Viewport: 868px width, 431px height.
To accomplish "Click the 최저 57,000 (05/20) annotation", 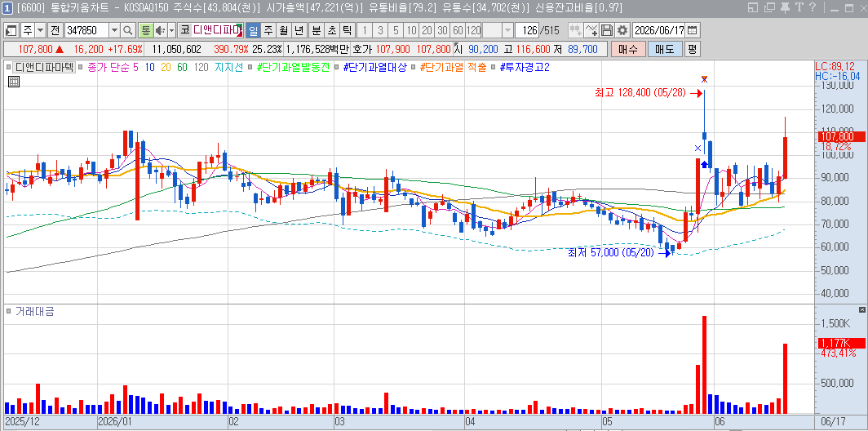I will [x=611, y=252].
